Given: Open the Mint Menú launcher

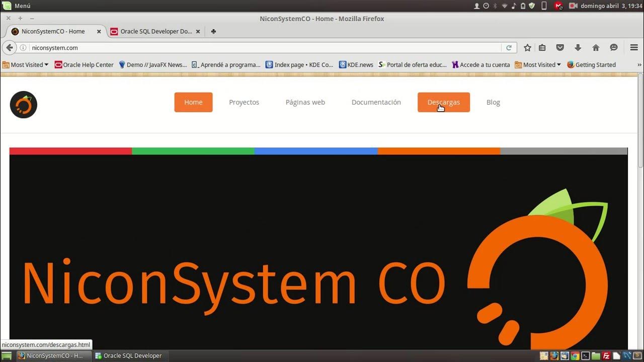Looking at the screenshot, I should point(17,6).
